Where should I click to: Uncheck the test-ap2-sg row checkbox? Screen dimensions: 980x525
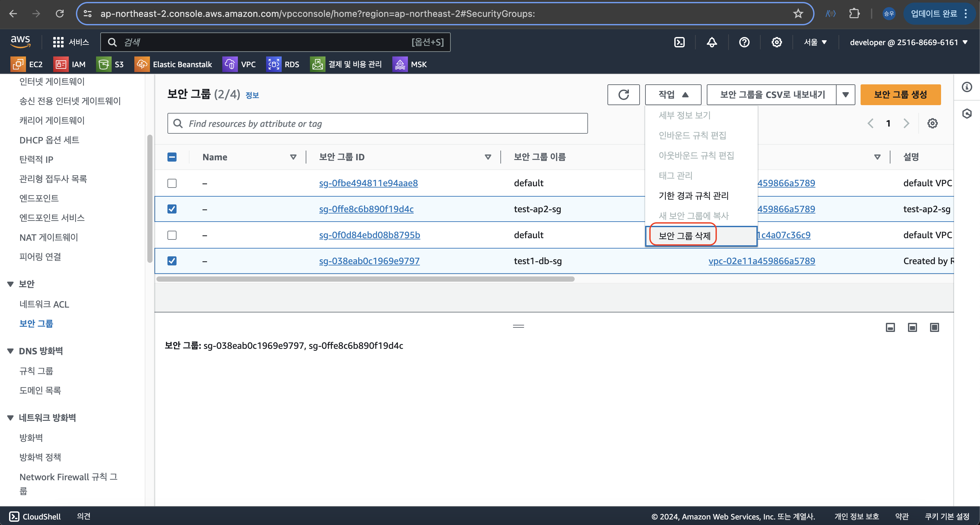(x=172, y=209)
